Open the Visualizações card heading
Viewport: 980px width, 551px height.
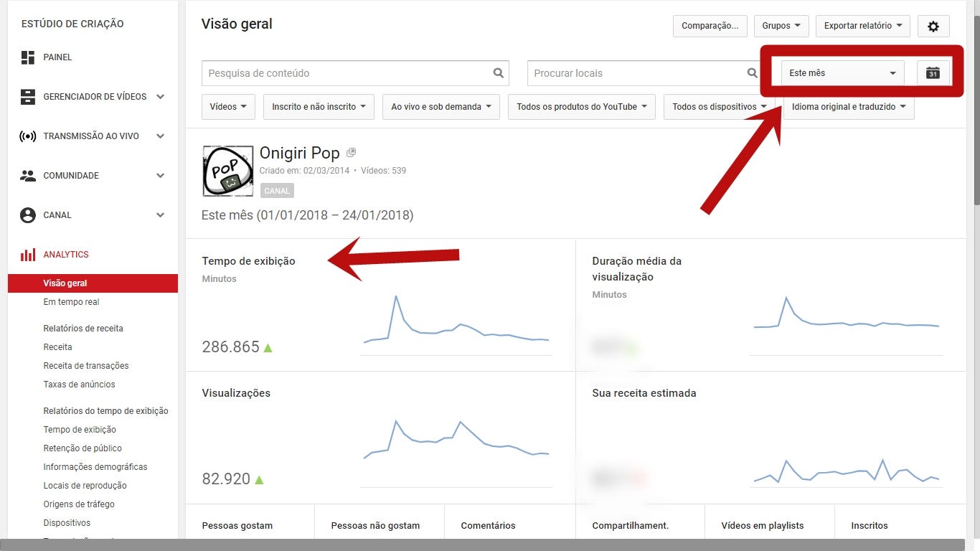(236, 393)
